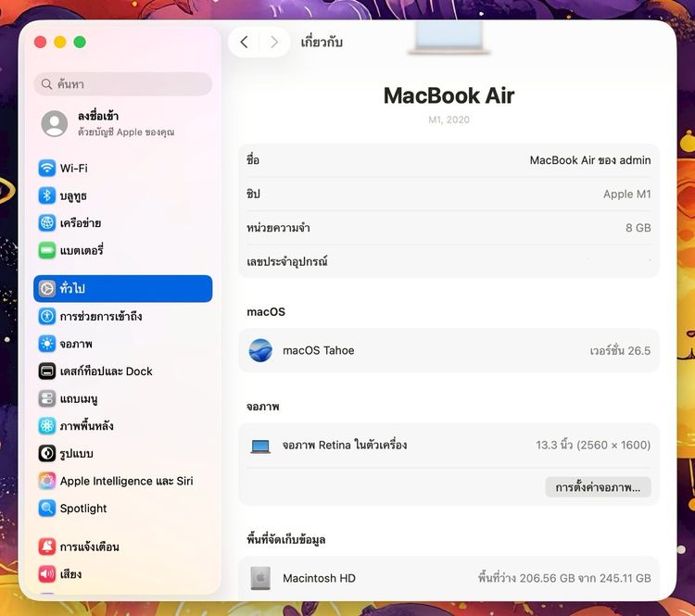This screenshot has height=616, width=695.
Task: Click the Battery (แบตเตอรี่) icon
Action: (x=46, y=250)
